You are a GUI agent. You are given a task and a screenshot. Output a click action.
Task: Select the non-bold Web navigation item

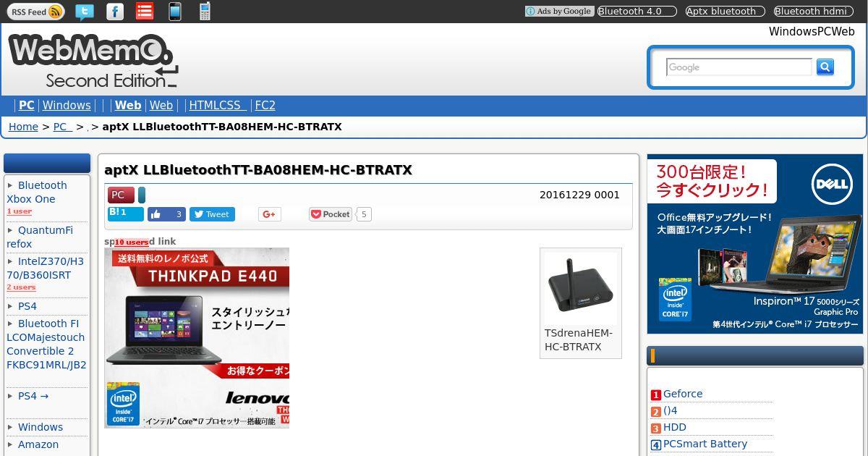pos(161,106)
